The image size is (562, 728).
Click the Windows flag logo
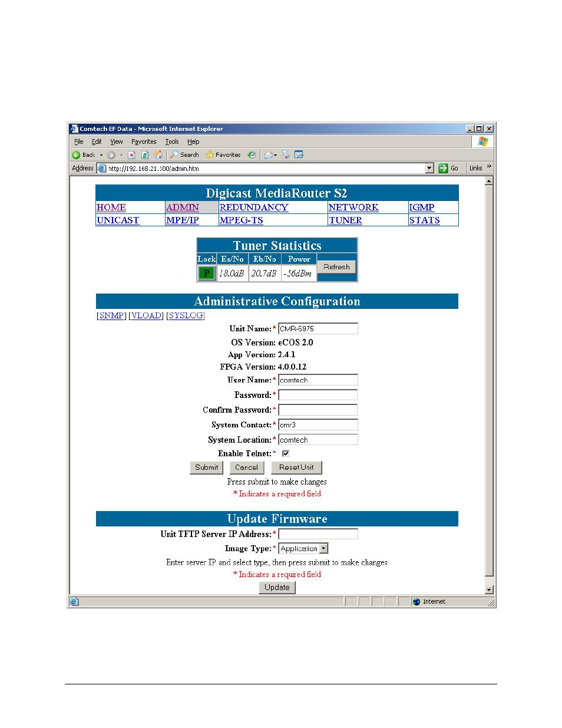[x=482, y=141]
